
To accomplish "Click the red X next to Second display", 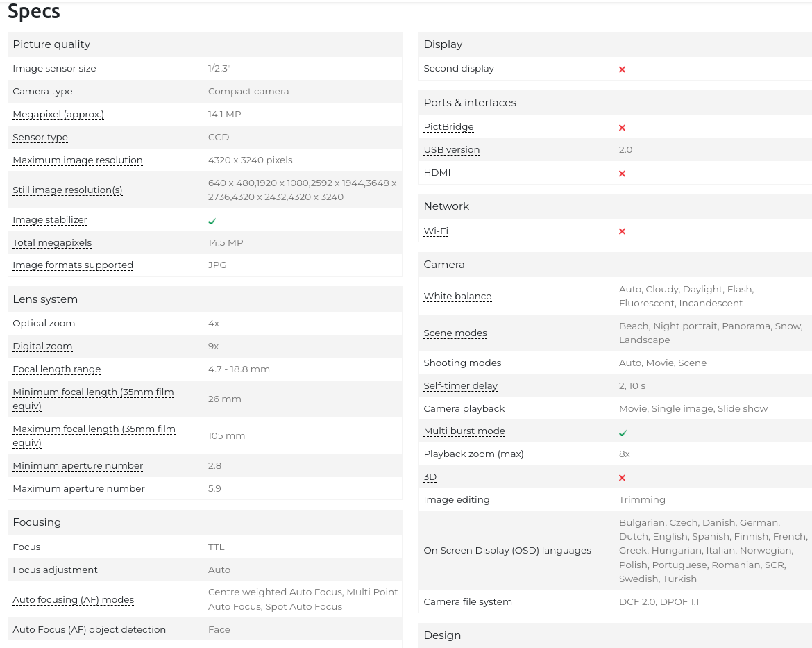I will 622,69.
